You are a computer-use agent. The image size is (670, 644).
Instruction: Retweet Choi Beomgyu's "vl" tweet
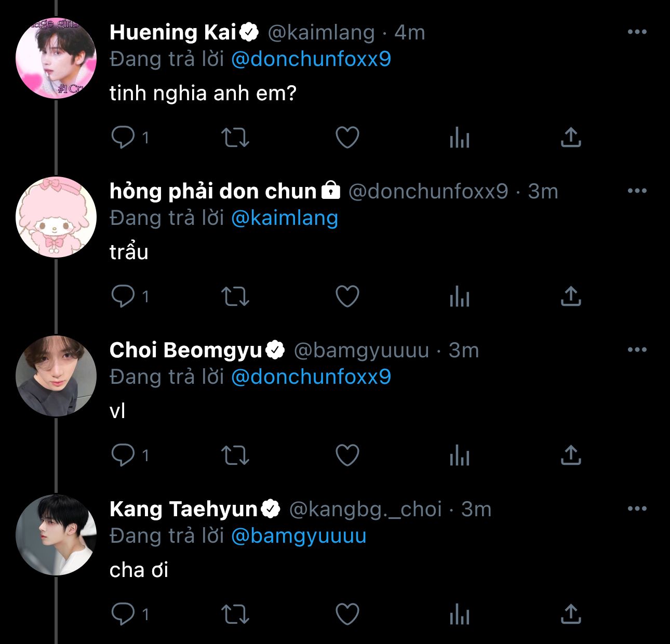point(235,455)
